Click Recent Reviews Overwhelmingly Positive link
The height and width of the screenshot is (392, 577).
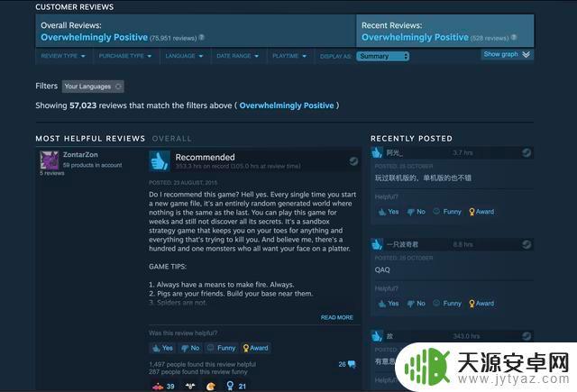pyautogui.click(x=415, y=38)
